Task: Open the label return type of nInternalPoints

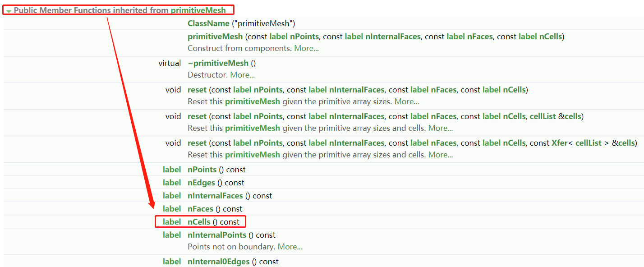Action: click(172, 235)
